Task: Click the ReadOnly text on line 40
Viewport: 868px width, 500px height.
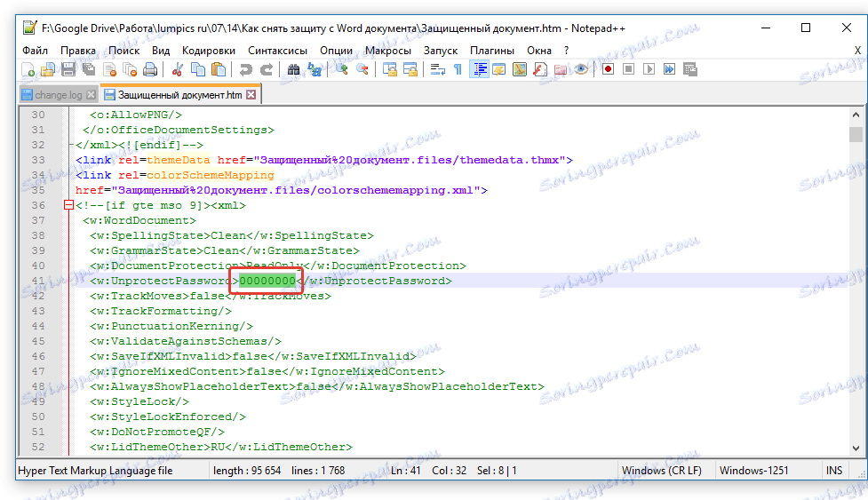Action: pyautogui.click(x=275, y=266)
